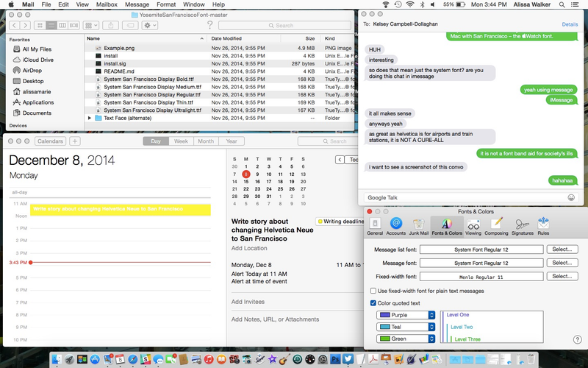Open emoji picker in Messages input
The height and width of the screenshot is (368, 588).
click(x=571, y=197)
